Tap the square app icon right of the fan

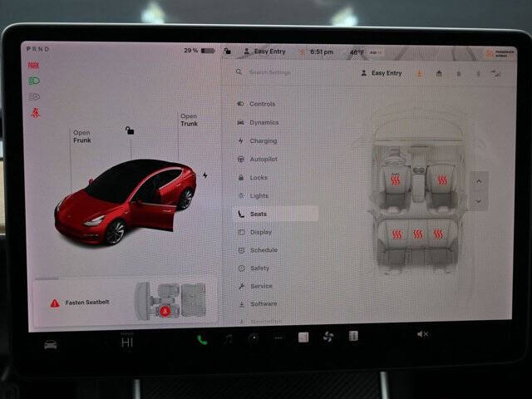(353, 336)
